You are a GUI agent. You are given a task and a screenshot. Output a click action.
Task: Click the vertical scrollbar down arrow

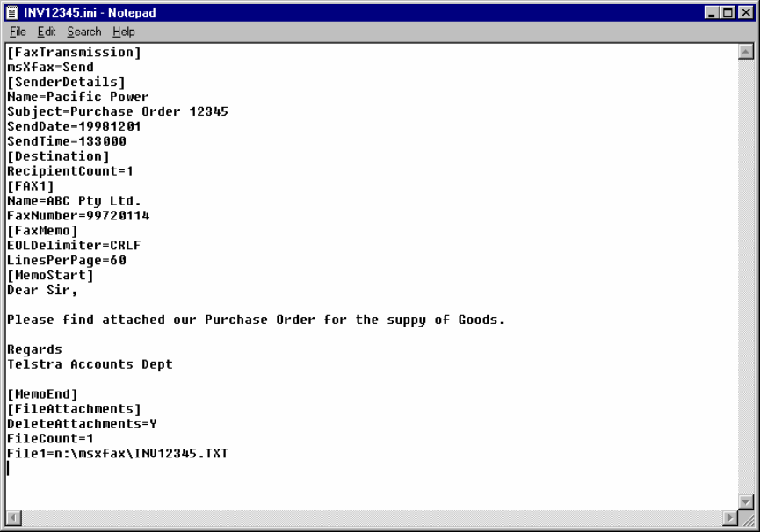pos(745,502)
